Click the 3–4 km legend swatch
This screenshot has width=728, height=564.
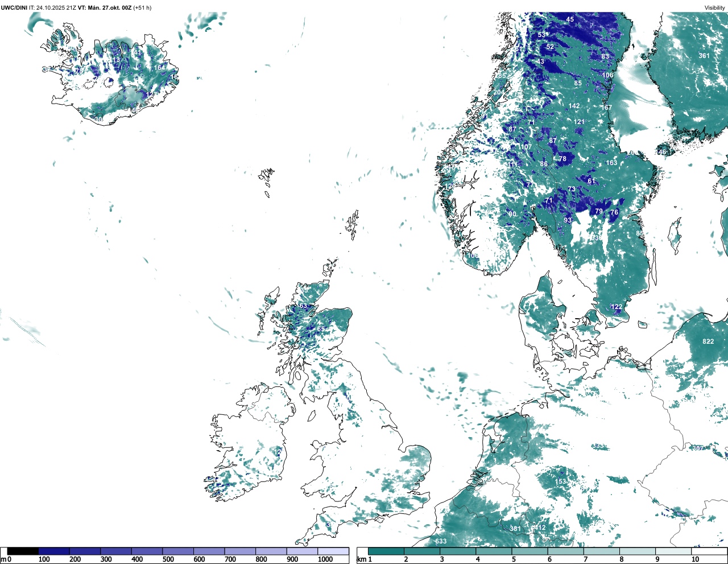[x=458, y=551]
